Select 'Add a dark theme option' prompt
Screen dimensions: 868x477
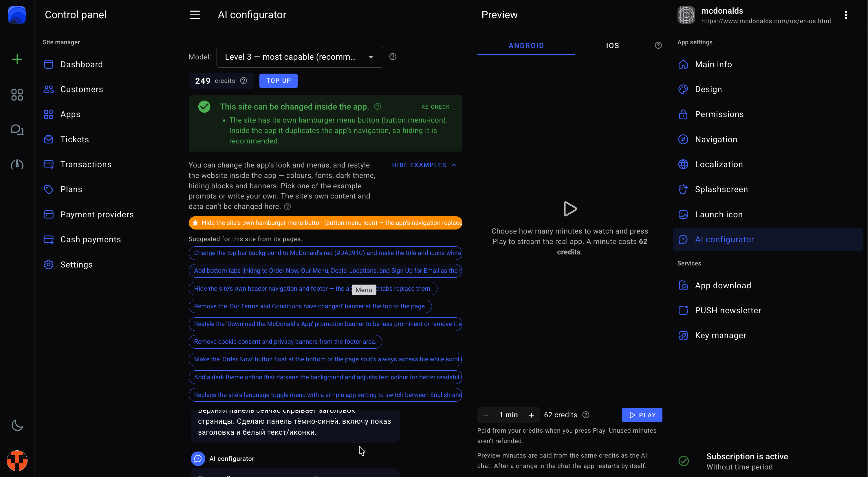[325, 377]
